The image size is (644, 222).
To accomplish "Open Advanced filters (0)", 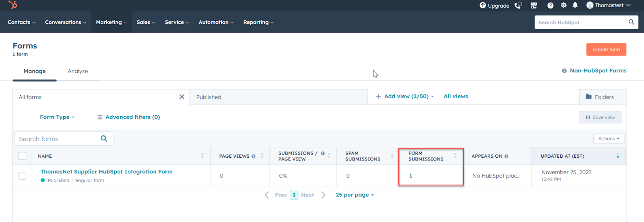I will pyautogui.click(x=129, y=117).
